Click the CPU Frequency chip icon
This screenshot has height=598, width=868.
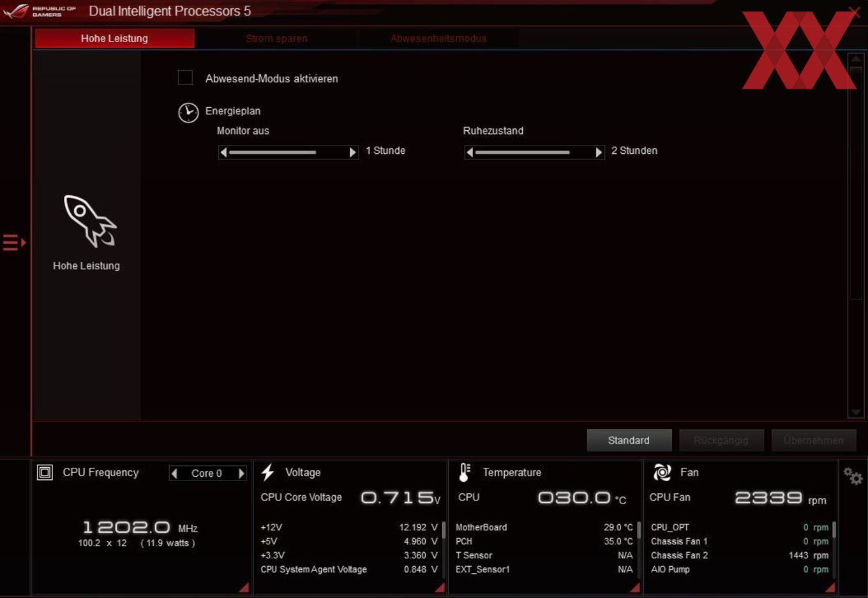tap(45, 472)
